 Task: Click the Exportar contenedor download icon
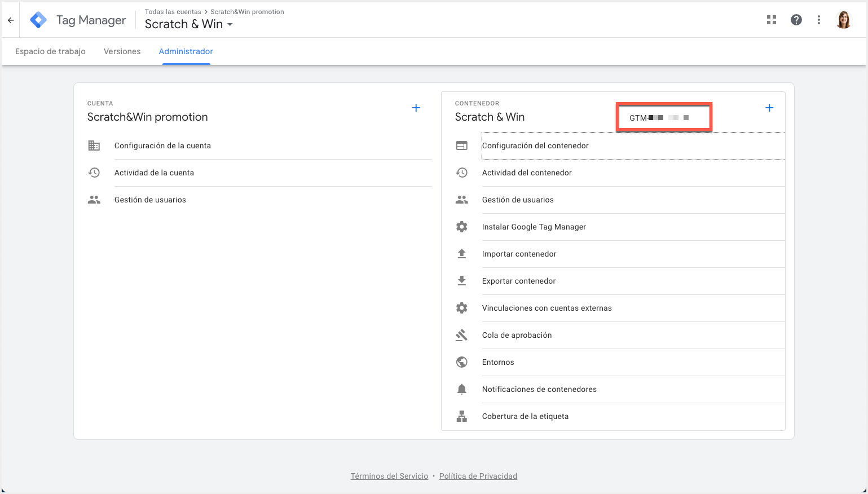pos(462,281)
